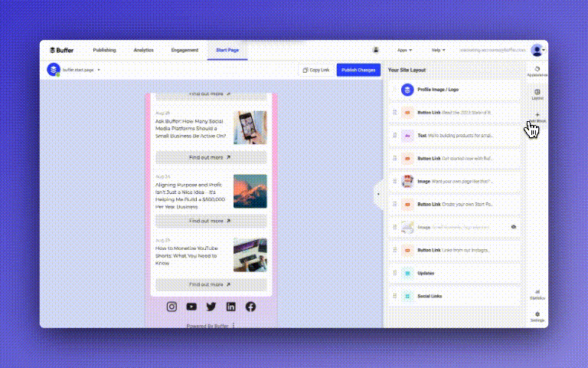The width and height of the screenshot is (588, 368).
Task: Click the account email text in header
Action: (x=493, y=50)
